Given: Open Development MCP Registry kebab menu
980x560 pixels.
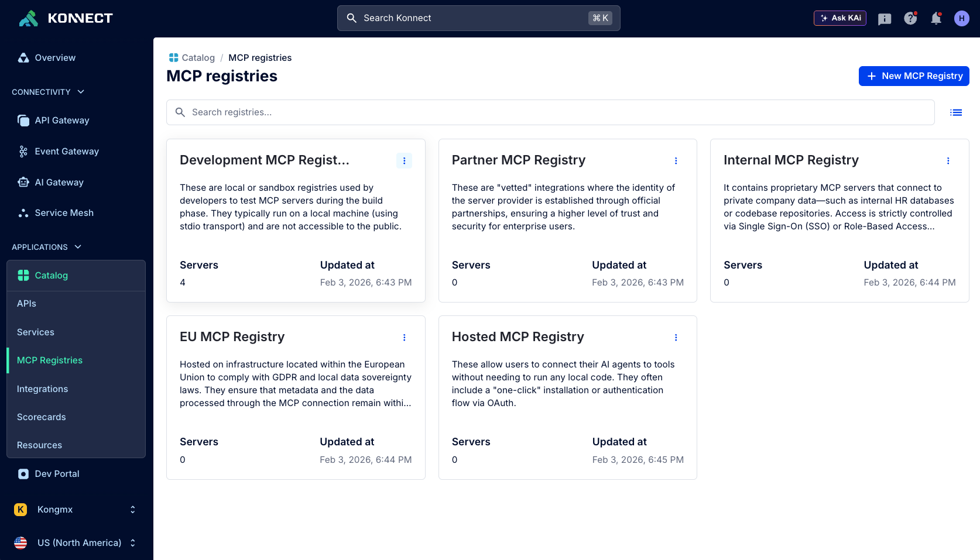Looking at the screenshot, I should pos(404,161).
